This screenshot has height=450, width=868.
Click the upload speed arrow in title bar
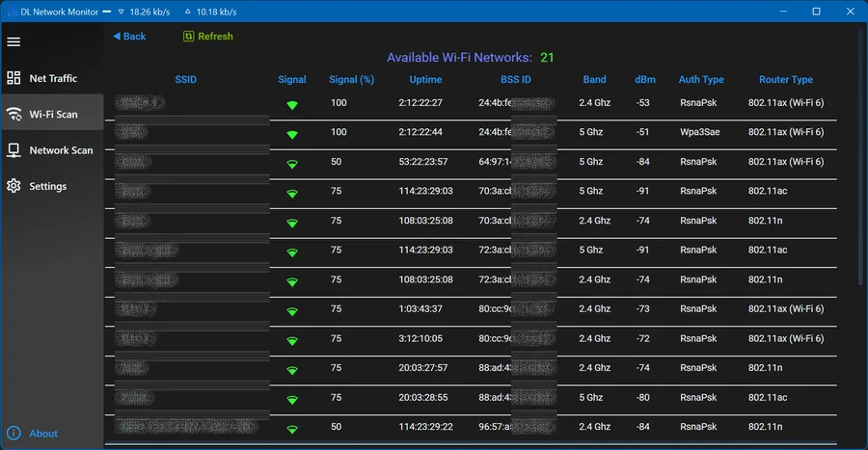(x=187, y=11)
